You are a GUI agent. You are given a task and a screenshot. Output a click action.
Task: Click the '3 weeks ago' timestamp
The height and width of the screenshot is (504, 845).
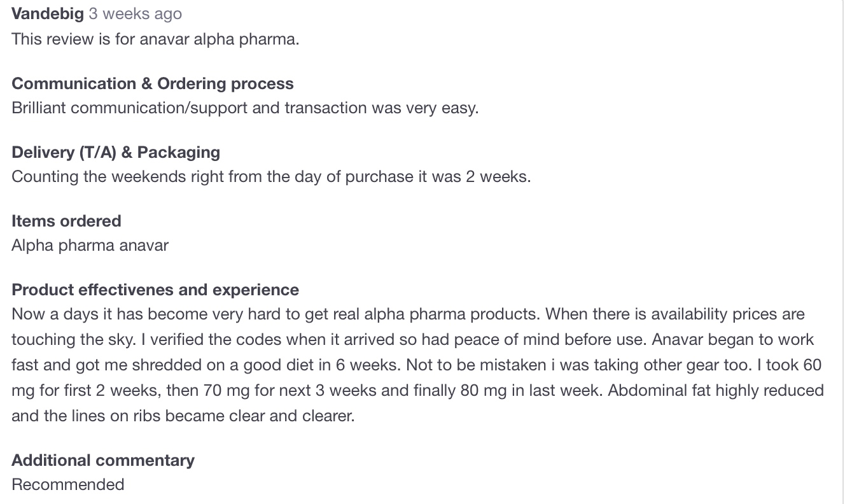tap(135, 14)
